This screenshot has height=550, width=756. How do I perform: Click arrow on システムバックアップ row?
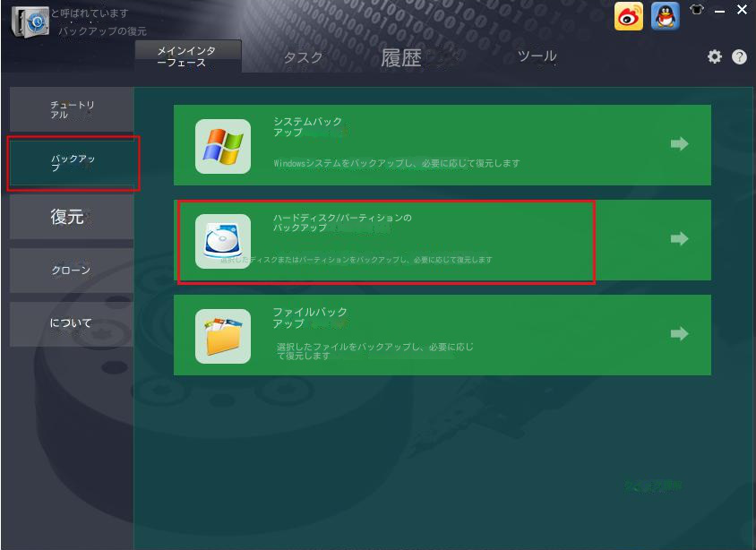679,143
